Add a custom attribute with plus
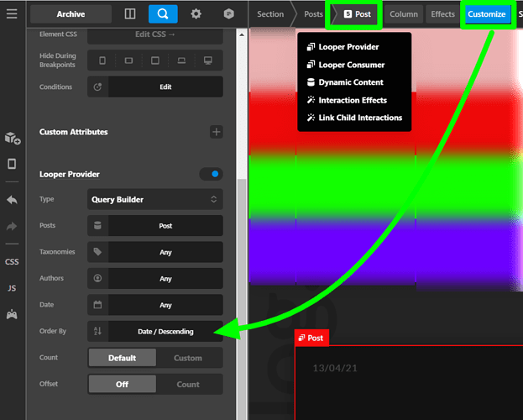523x420 pixels. 216,132
